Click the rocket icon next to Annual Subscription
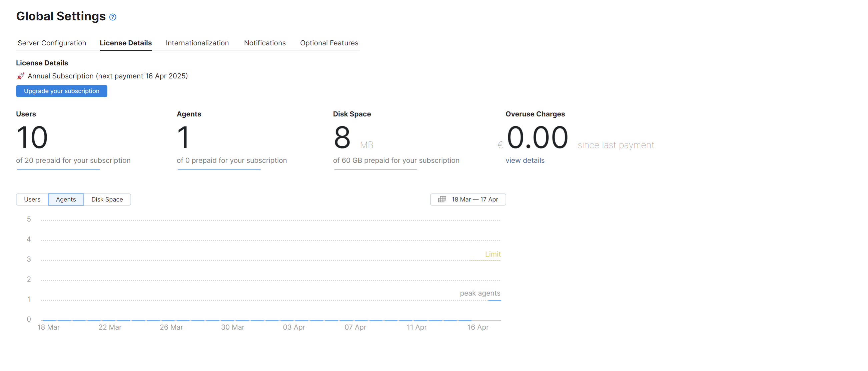The height and width of the screenshot is (371, 868). [x=21, y=76]
